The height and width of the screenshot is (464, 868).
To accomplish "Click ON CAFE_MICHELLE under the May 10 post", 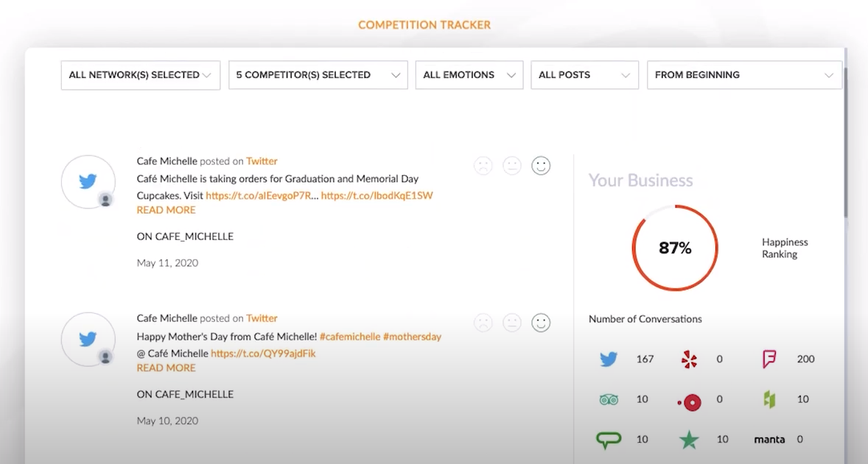I will tap(185, 394).
